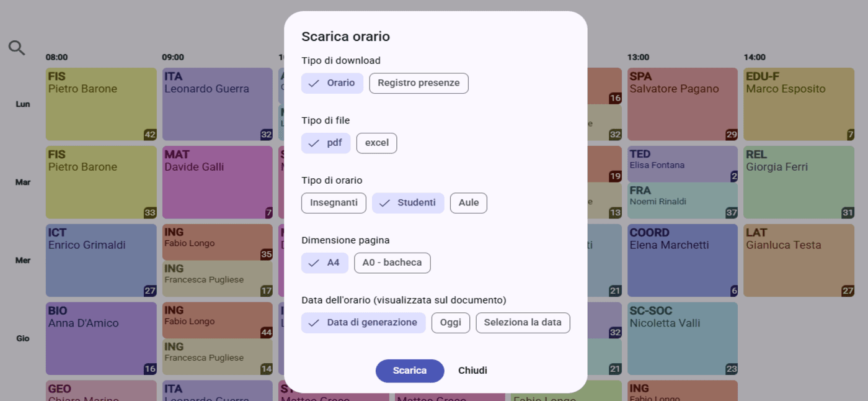
Task: Select the Aule timetable type
Action: pos(469,203)
